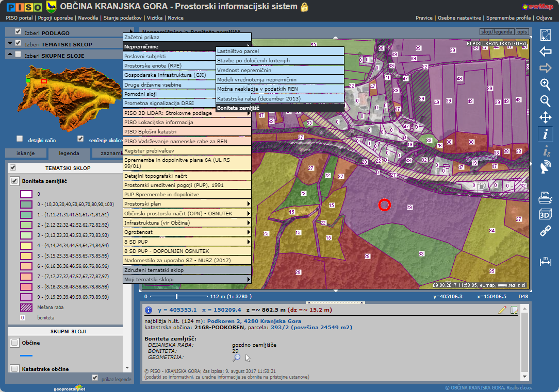This screenshot has width=559, height=392.
Task: Uncheck senčenje okolice checkbox
Action: pos(80,139)
